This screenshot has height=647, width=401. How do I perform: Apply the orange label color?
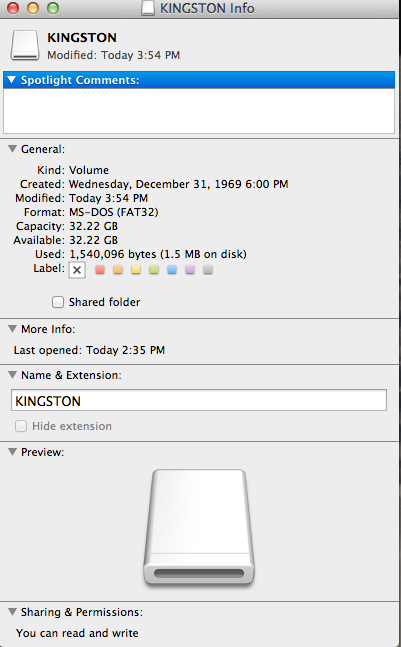[118, 269]
